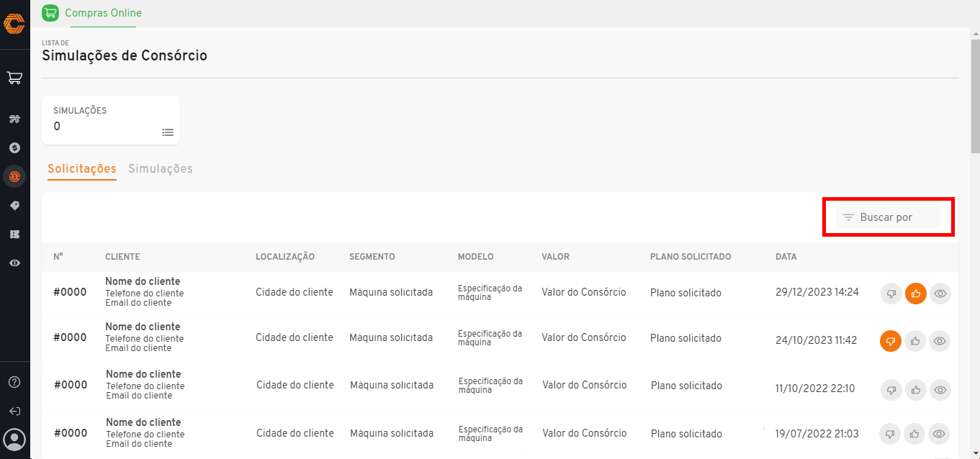Open the Simulações count card
980x459 pixels.
tap(111, 120)
